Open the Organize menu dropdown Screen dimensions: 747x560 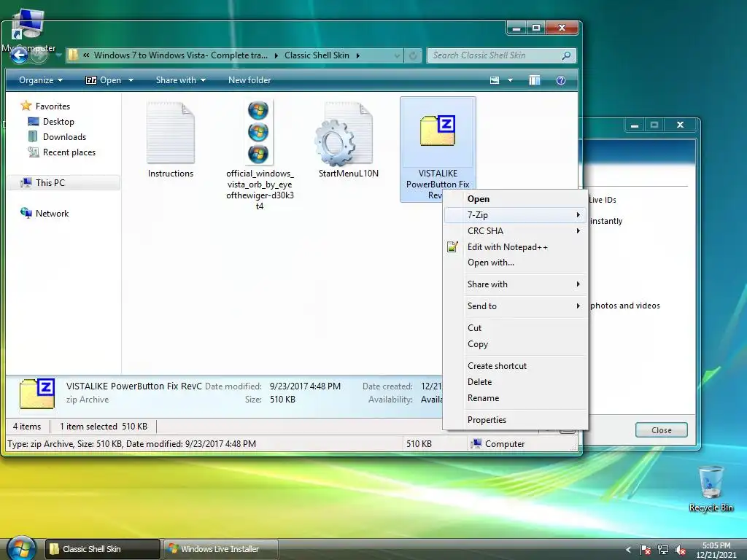pos(41,80)
